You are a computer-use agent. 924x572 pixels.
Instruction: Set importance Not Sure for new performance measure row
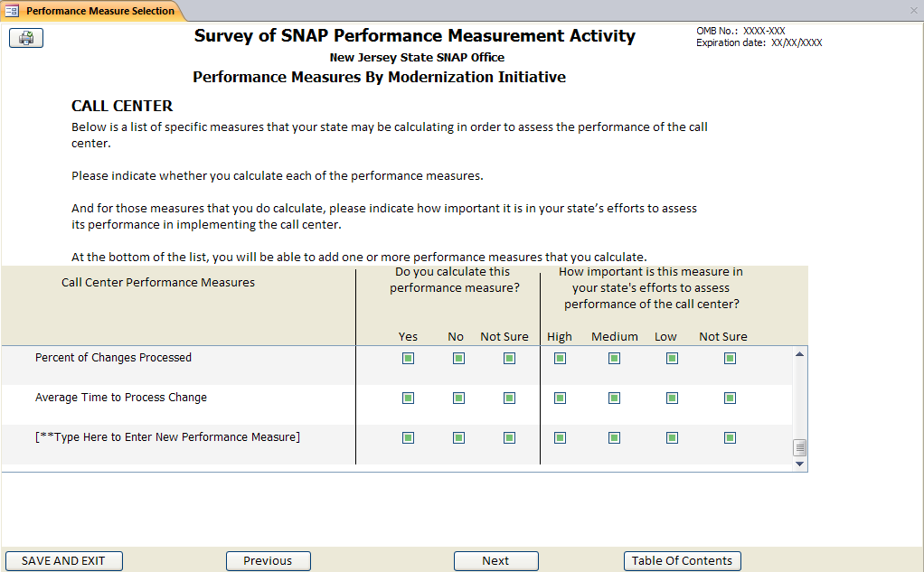point(730,437)
